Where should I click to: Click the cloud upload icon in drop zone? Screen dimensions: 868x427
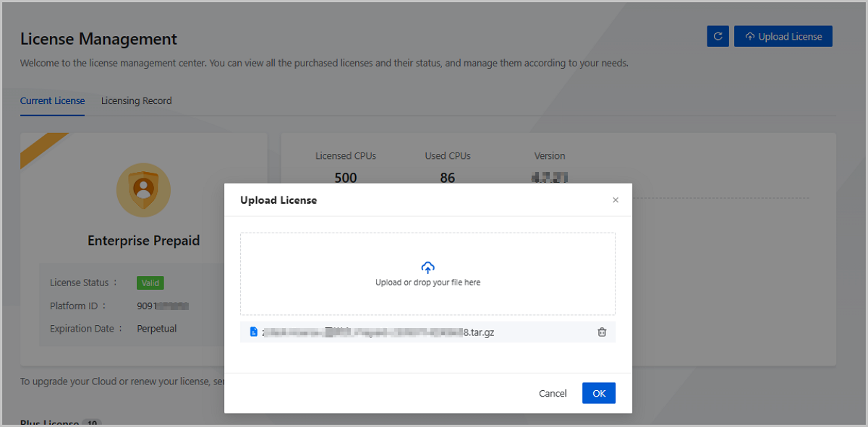[x=427, y=267]
